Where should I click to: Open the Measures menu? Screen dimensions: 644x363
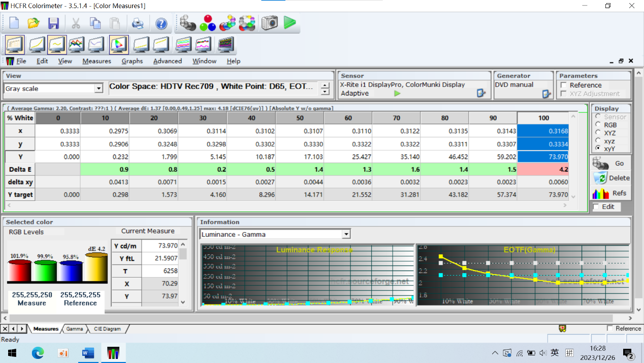96,61
